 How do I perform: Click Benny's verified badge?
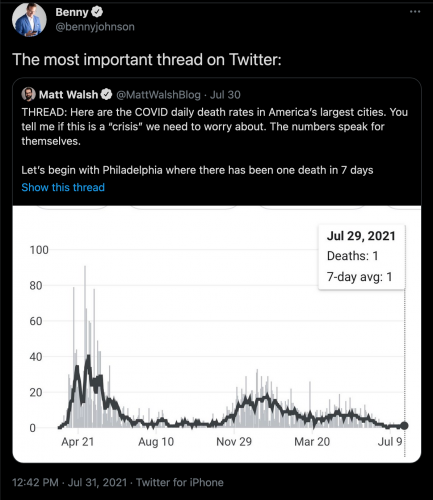click(97, 12)
